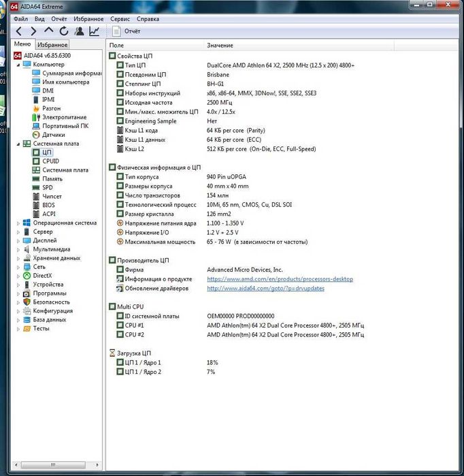This screenshot has height=476, width=464.
Task: Select the Напряжение питания ядра row
Action: coord(180,223)
